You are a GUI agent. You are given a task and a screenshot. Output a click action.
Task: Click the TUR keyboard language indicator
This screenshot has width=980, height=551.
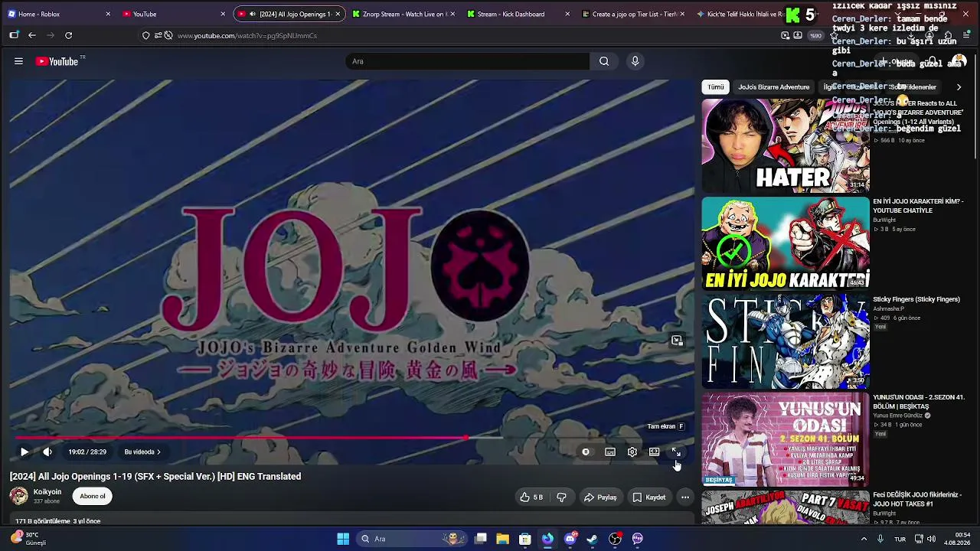click(900, 539)
